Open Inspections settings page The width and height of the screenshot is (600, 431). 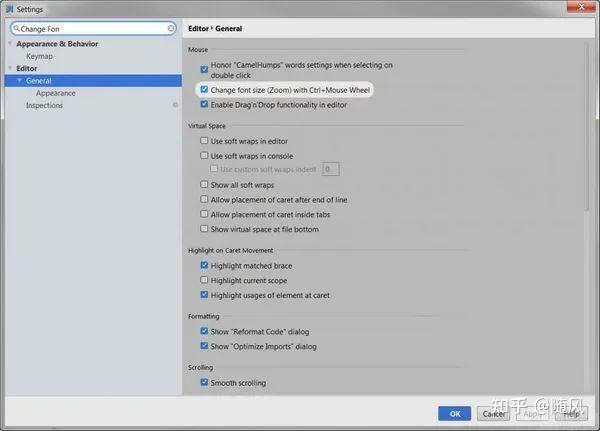point(44,105)
